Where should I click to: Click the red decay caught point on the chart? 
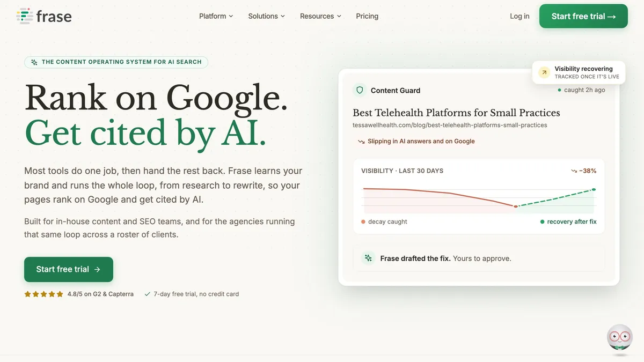pos(516,206)
